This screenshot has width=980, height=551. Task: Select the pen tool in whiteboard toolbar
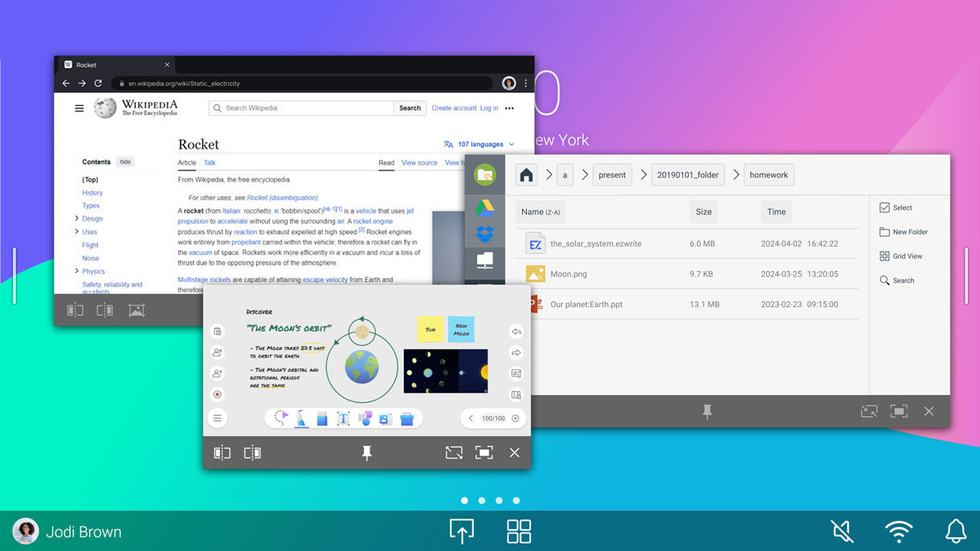point(301,418)
